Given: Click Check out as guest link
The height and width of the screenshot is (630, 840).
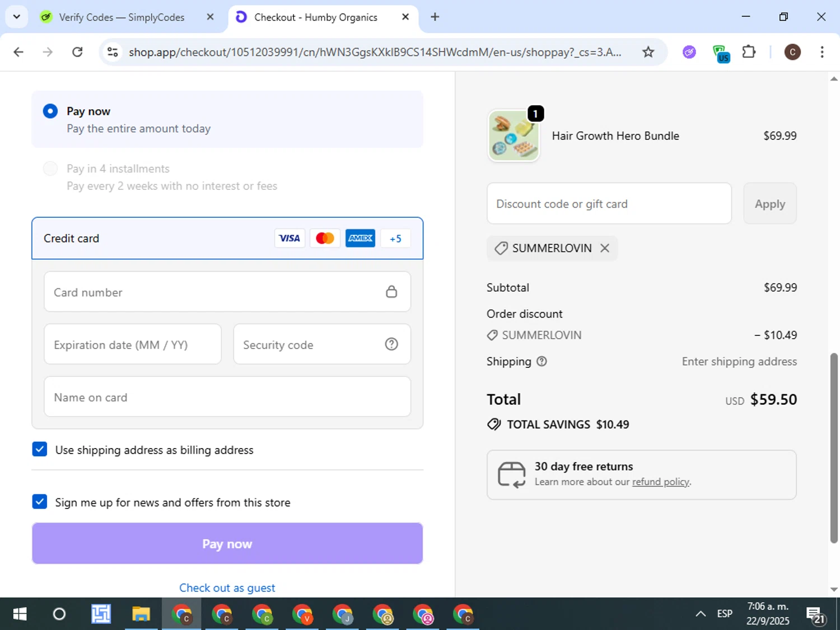Looking at the screenshot, I should 227,588.
